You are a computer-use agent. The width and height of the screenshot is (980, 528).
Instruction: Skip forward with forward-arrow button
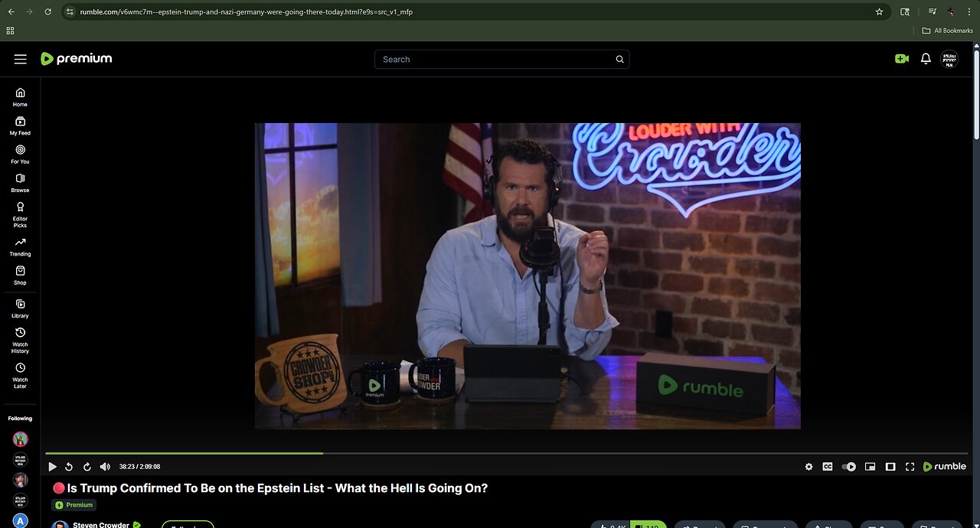87,467
